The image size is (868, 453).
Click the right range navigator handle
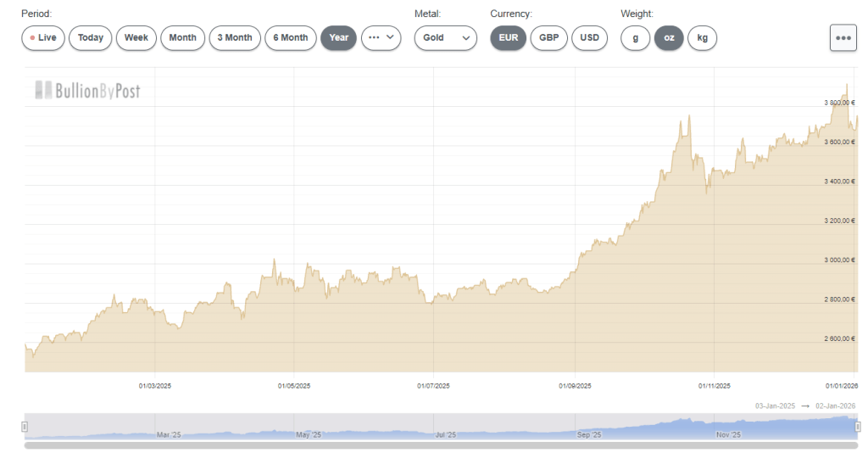[858, 426]
